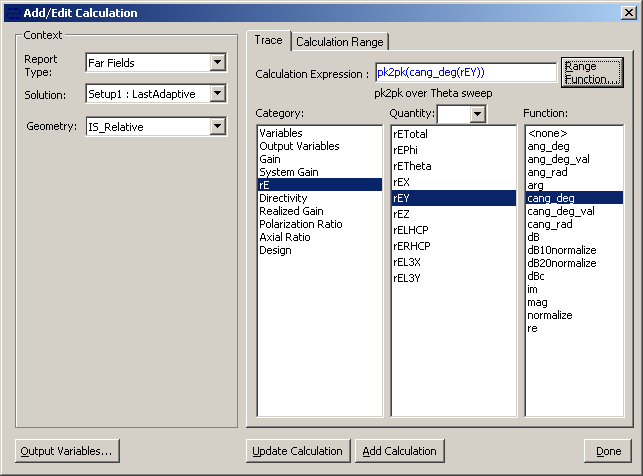
Task: Select rEL3Y quantity
Action: [x=454, y=278]
